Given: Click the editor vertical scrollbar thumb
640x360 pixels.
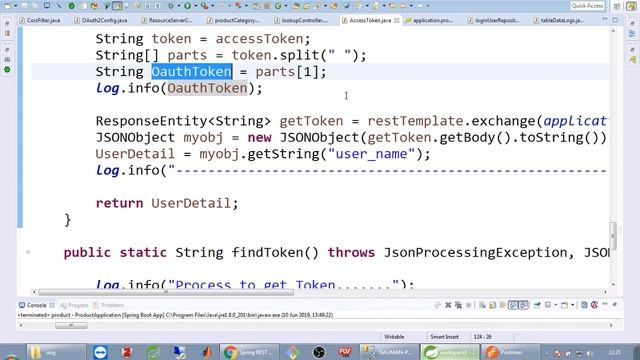Looking at the screenshot, I should click(613, 236).
